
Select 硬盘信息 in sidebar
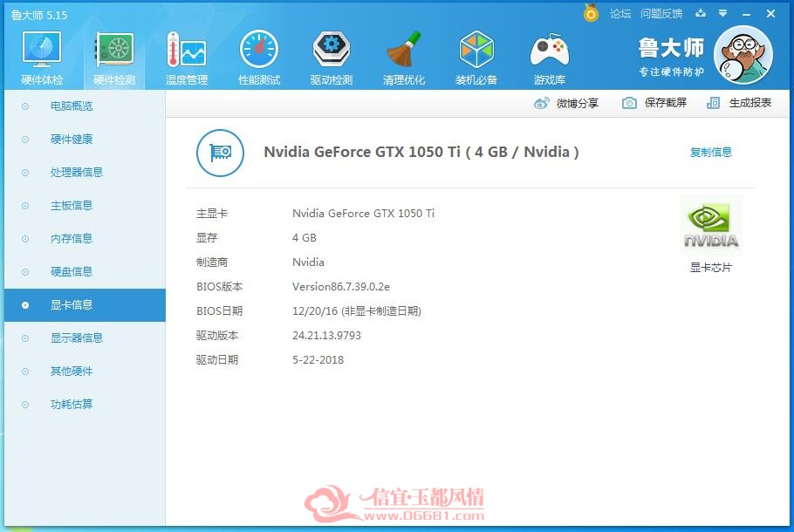tap(85, 272)
